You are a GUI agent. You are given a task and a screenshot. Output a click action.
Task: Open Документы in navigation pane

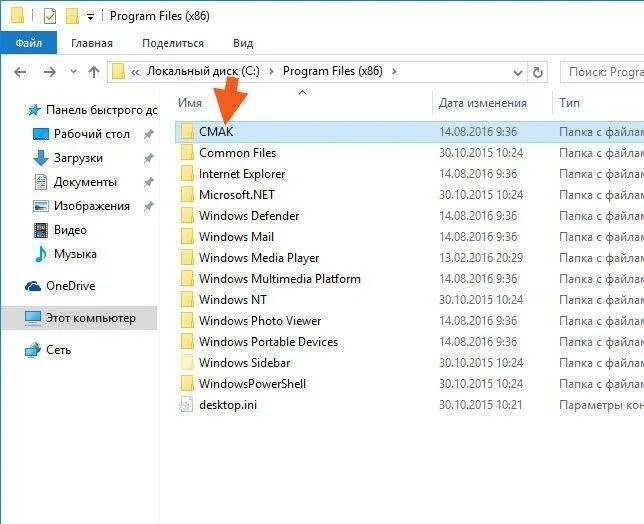click(85, 182)
